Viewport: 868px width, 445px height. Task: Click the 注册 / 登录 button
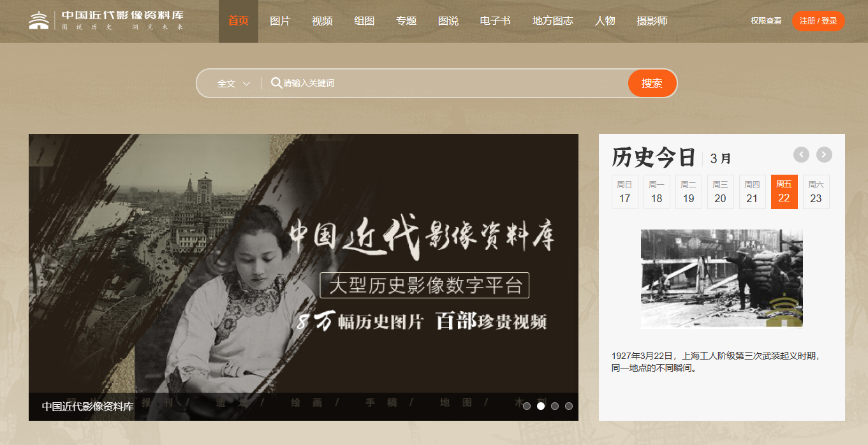click(818, 21)
